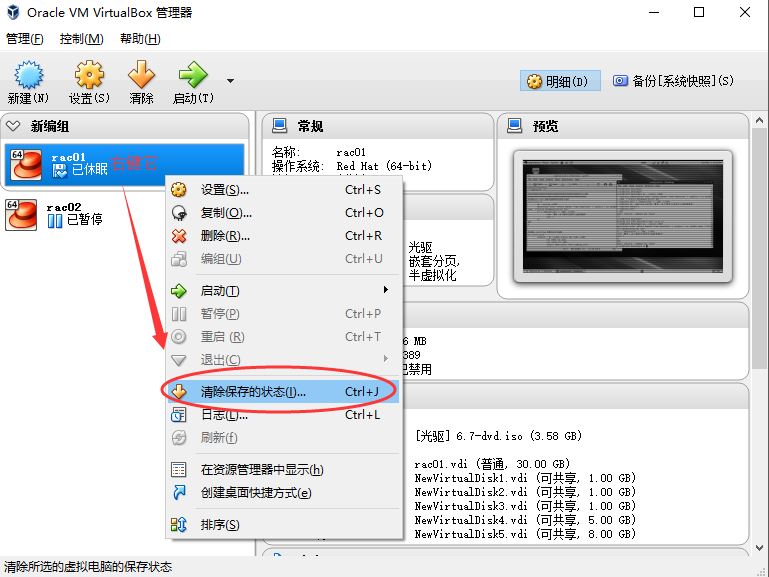
Task: Click the rac01.vdi storage entry
Action: (x=492, y=464)
